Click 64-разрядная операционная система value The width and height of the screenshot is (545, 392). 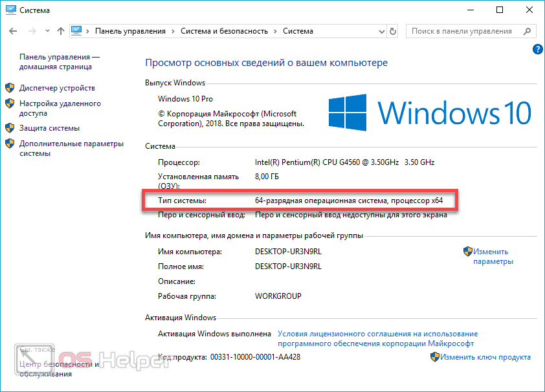(x=349, y=201)
